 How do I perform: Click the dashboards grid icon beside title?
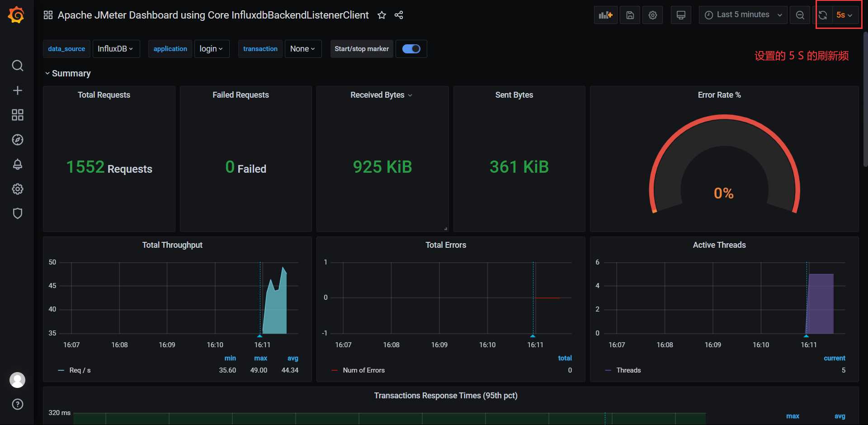tap(48, 15)
